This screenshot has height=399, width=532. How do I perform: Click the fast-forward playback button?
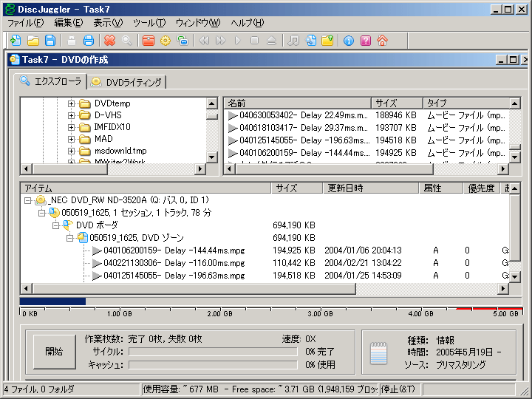tap(221, 41)
